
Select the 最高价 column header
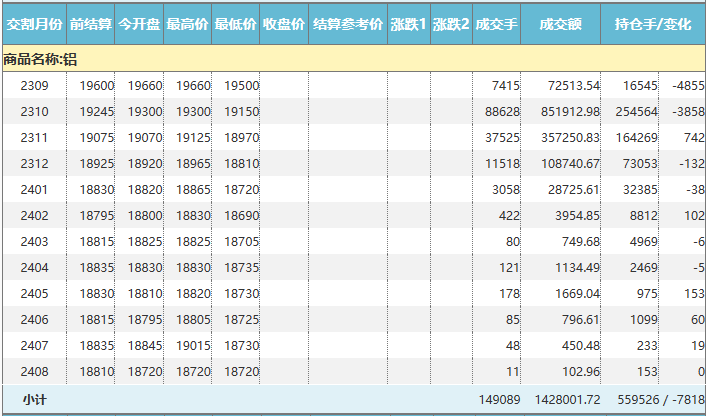coord(187,23)
